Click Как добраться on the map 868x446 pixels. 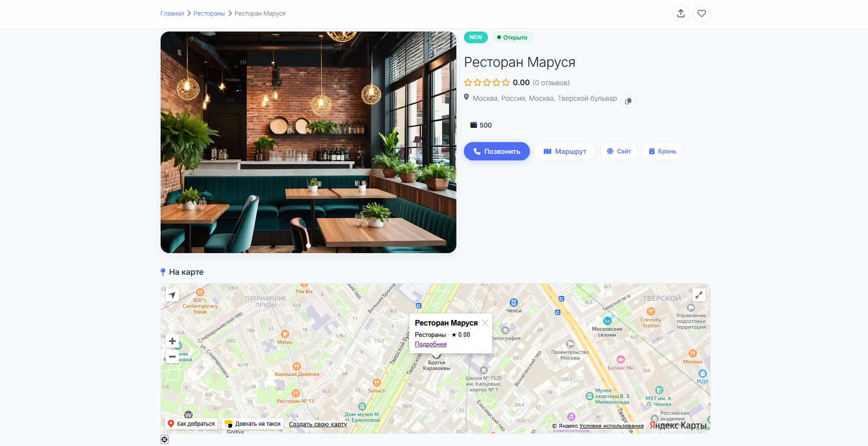[x=191, y=424]
